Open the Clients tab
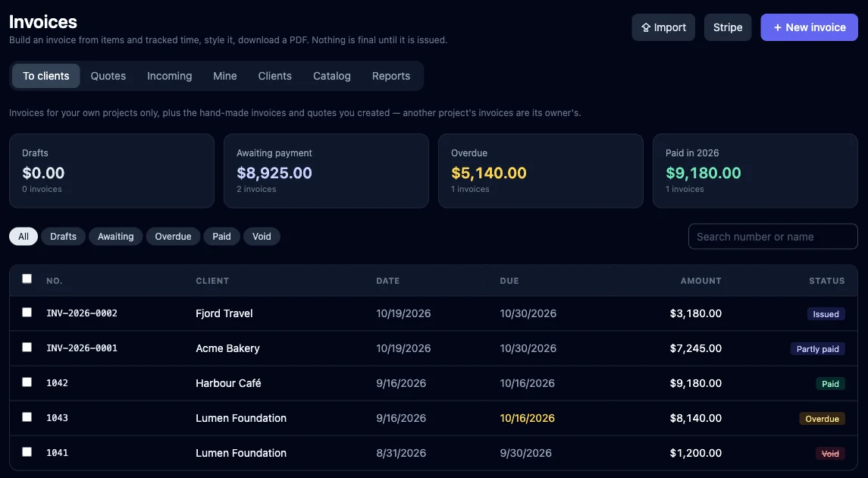Screen dimensions: 868x478 pyautogui.click(x=274, y=76)
